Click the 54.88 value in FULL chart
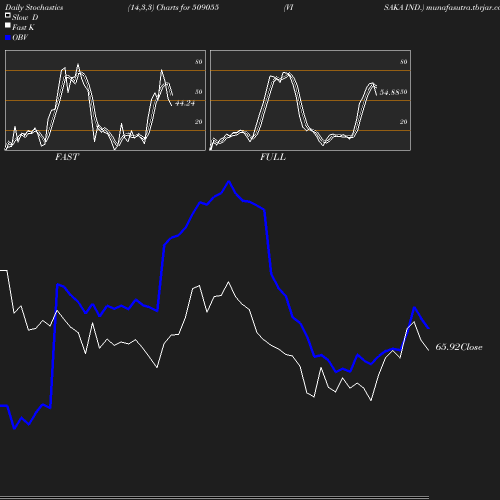 click(x=389, y=92)
